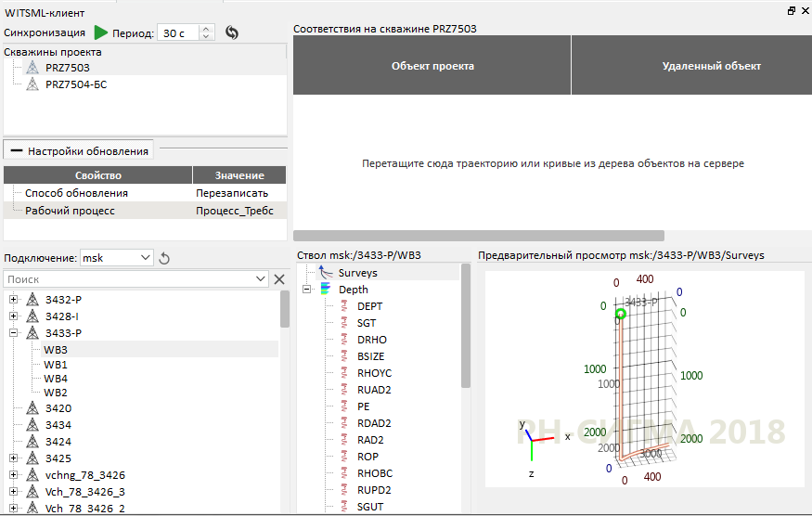Viewport: 812px width, 516px height.
Task: Expand the 3432-P well node
Action: pyautogui.click(x=13, y=300)
